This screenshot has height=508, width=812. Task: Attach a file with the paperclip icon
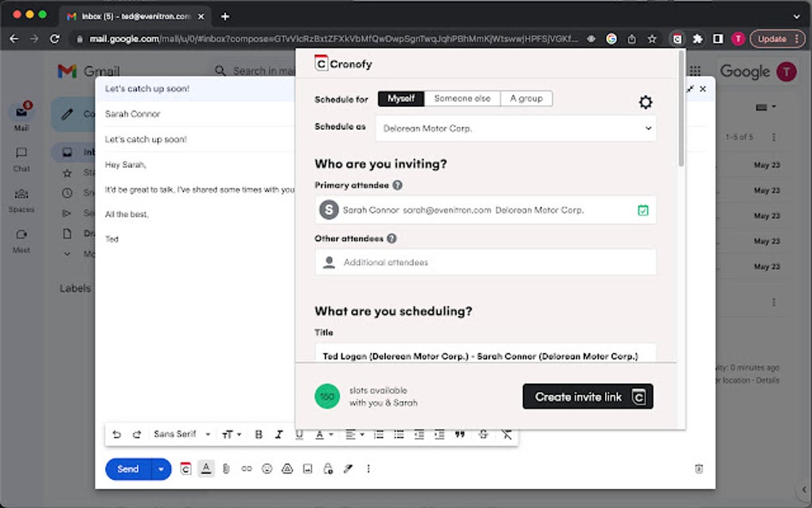(x=226, y=469)
